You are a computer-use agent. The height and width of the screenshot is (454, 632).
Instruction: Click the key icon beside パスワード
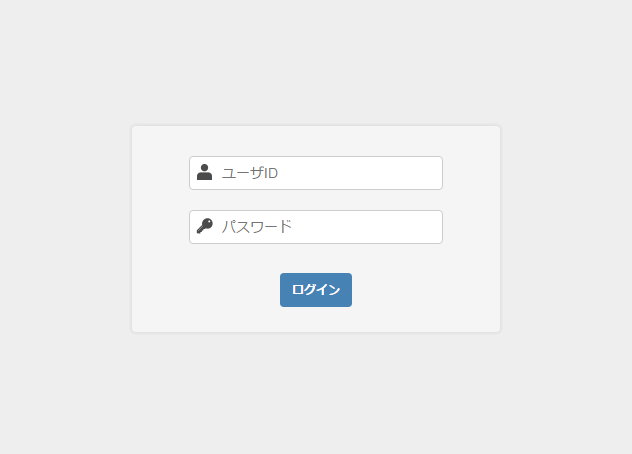[x=204, y=226]
